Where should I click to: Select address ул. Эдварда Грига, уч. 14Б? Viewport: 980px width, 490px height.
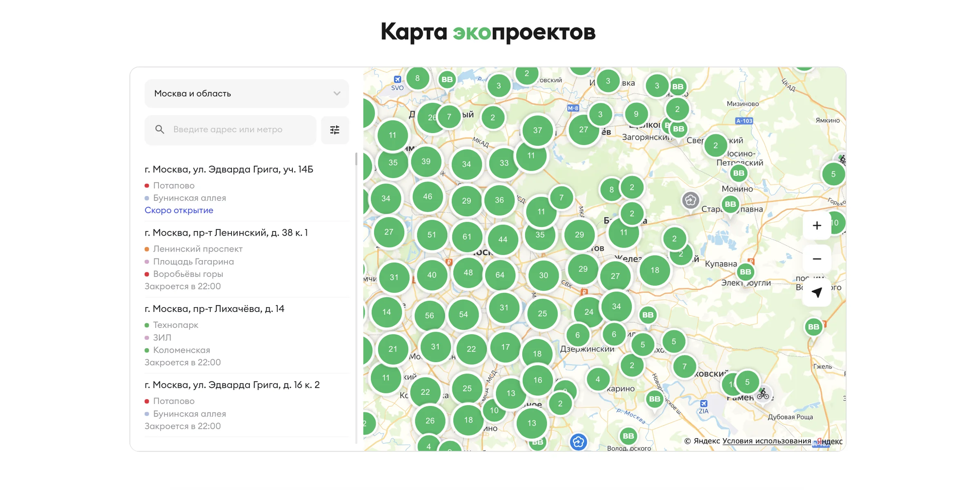coord(229,169)
